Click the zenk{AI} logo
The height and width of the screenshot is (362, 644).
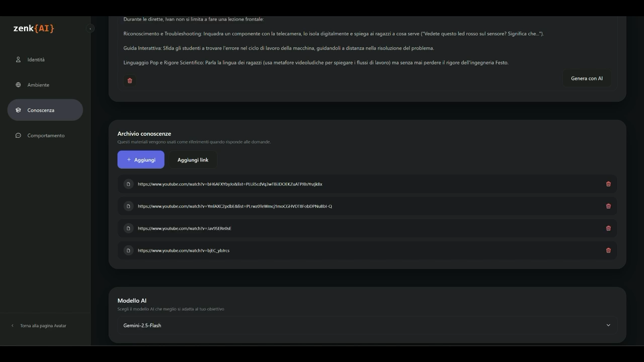coord(34,29)
